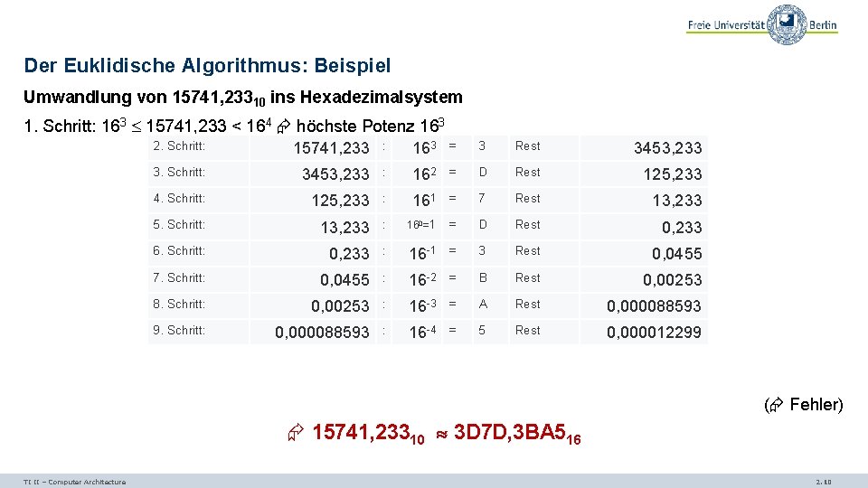Screen dimensions: 868x488
Task: Click the 'Rest' label in step 9 row
Action: pyautogui.click(x=527, y=331)
